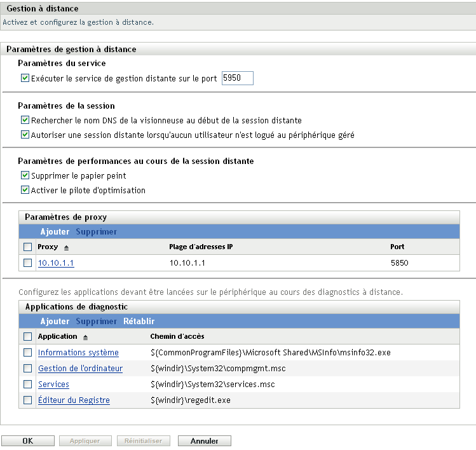Toggle run remote management service on port checkbox

coord(25,78)
